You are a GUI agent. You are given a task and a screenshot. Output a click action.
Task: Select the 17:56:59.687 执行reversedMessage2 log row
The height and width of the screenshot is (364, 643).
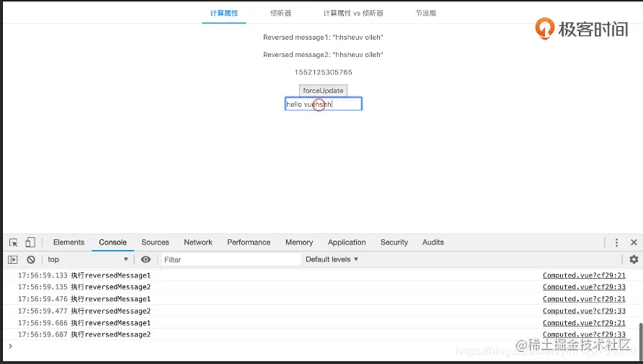click(x=321, y=334)
